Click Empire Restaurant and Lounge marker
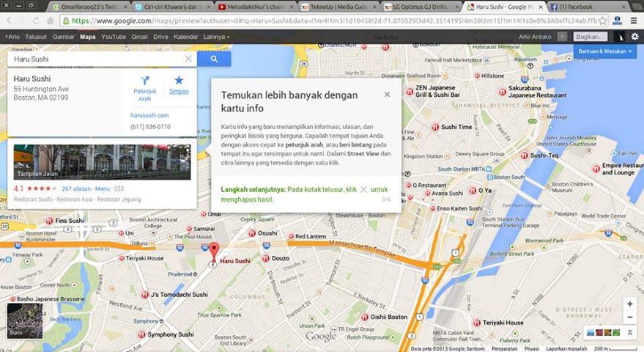Image resolution: width=644 pixels, height=352 pixels. (x=596, y=169)
